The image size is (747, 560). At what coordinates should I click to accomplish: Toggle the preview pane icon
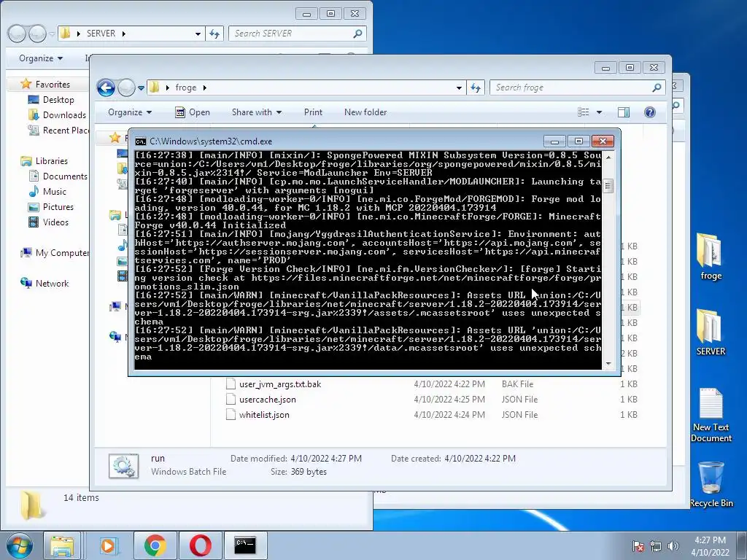pyautogui.click(x=624, y=112)
